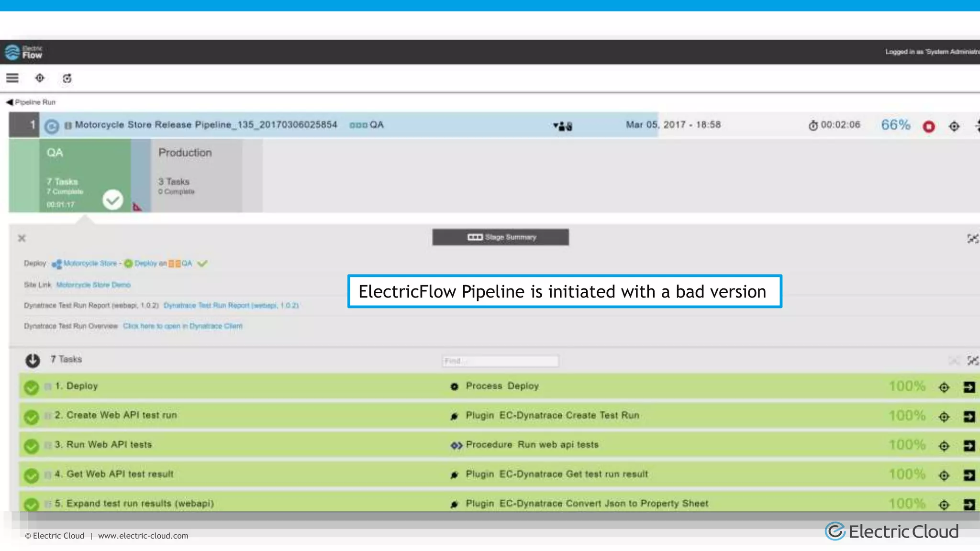
Task: Expand the stage summary panel via corner icon
Action: [972, 238]
